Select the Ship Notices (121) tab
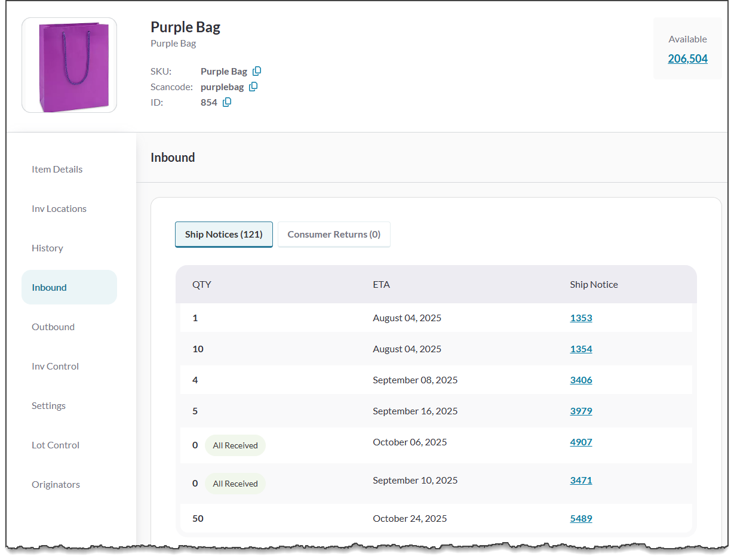Screen dimensions: 734x560 point(224,234)
